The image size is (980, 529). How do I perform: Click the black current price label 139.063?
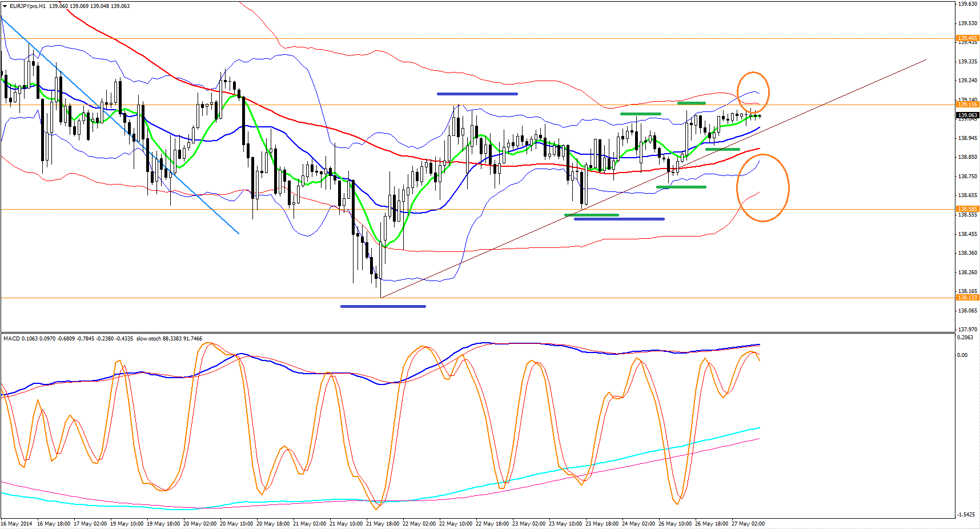(967, 115)
